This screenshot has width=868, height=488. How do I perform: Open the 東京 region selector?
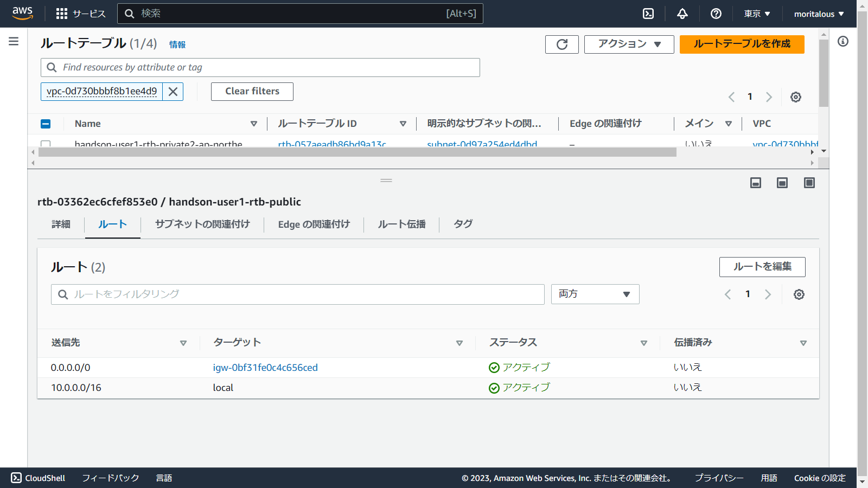point(757,14)
